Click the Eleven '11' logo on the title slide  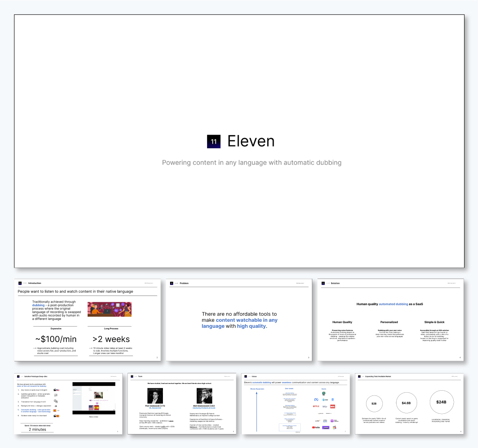click(x=214, y=141)
